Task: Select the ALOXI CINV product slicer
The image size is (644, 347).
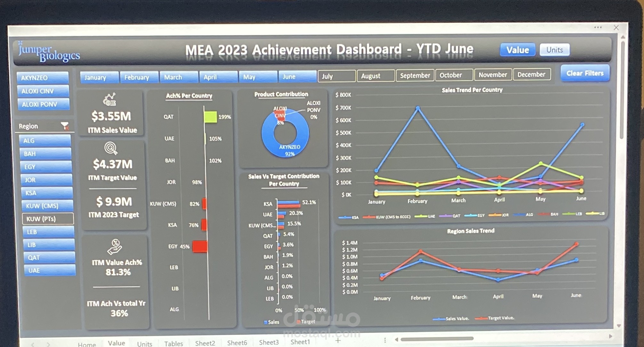Action: 43,91
